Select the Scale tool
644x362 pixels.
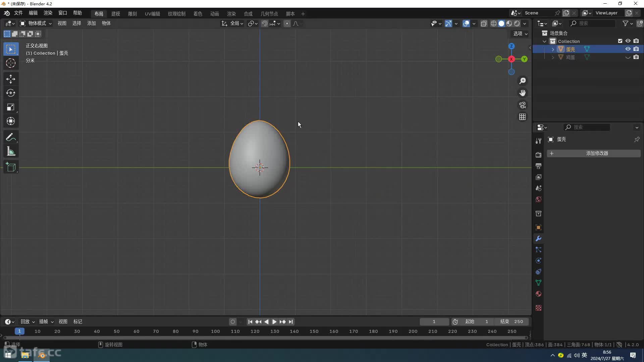click(11, 107)
